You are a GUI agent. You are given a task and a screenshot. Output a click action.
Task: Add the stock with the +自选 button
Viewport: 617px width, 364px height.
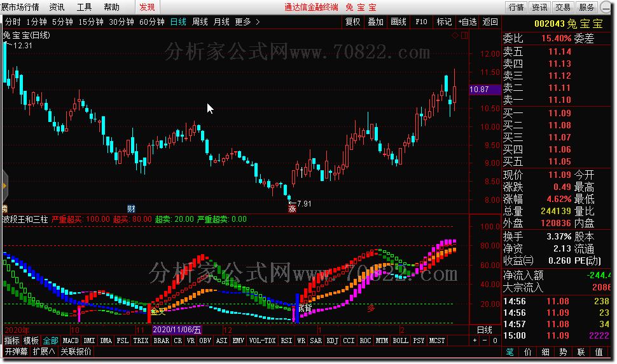[x=467, y=22]
